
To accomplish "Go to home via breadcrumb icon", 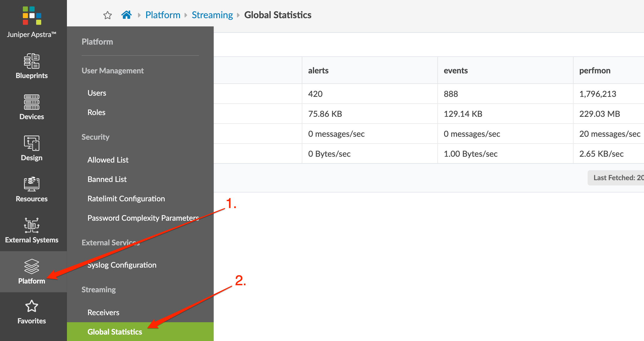I will (126, 15).
